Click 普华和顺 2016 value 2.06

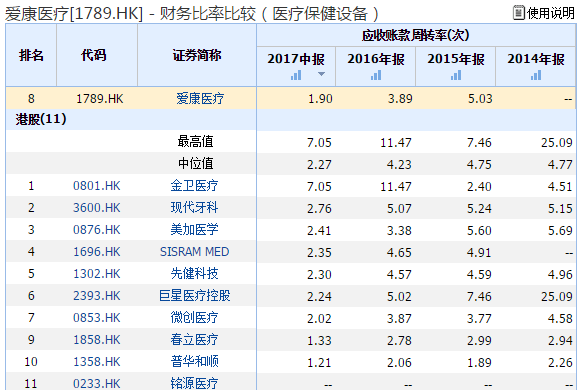click(399, 362)
